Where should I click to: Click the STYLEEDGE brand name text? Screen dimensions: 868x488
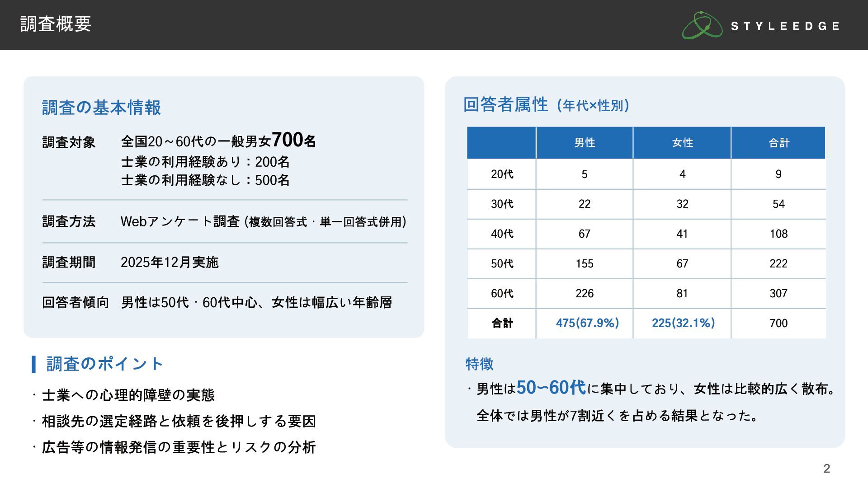785,26
